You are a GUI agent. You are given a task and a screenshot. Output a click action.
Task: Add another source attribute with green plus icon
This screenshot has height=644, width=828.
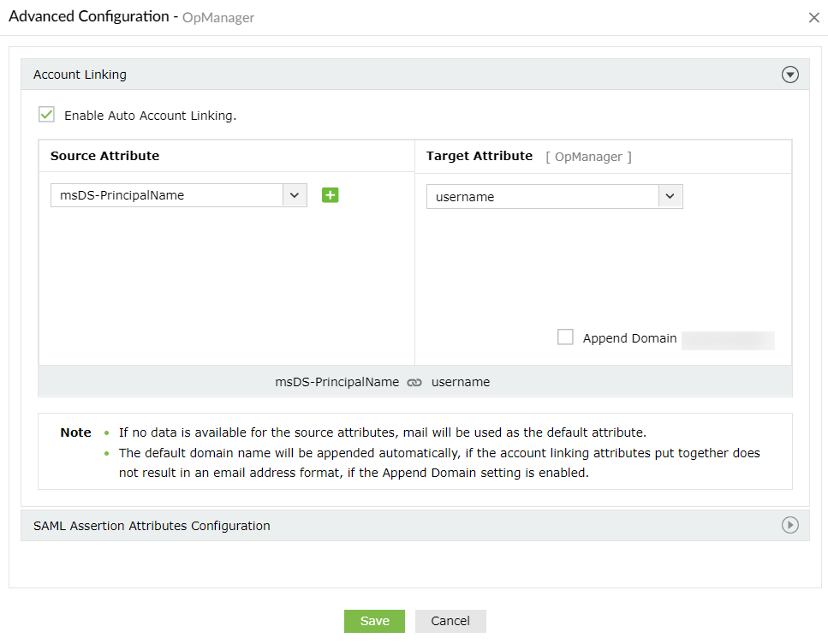point(331,195)
